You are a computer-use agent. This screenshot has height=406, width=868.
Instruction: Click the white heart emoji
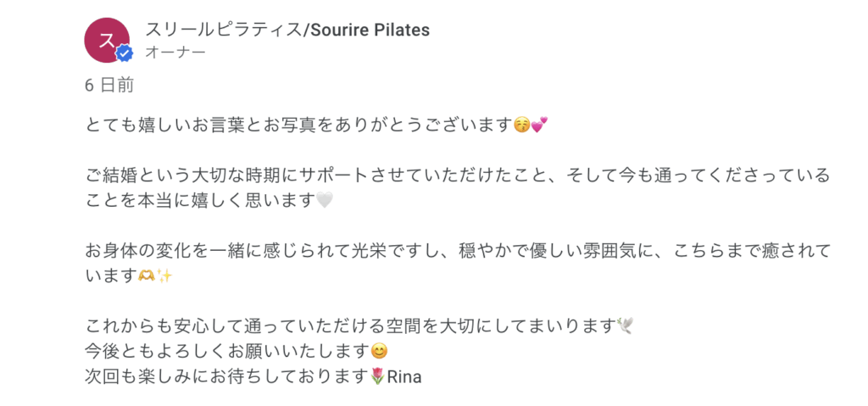coord(324,201)
